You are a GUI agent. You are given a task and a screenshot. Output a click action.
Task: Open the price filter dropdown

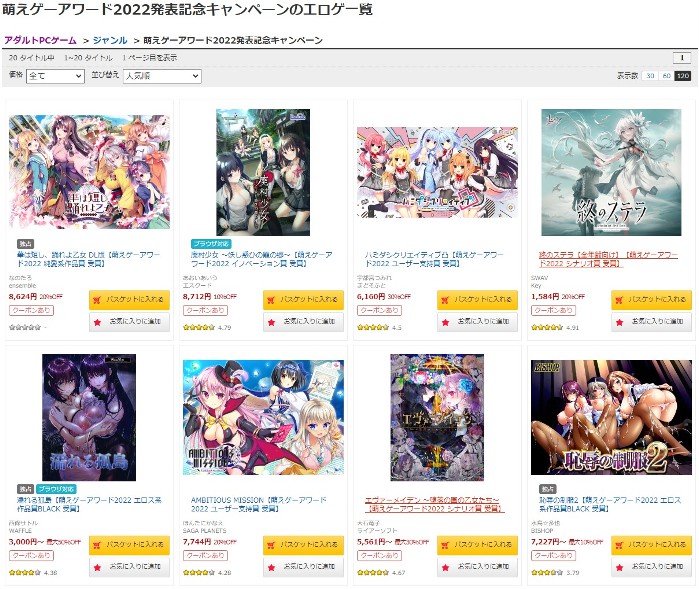55,76
